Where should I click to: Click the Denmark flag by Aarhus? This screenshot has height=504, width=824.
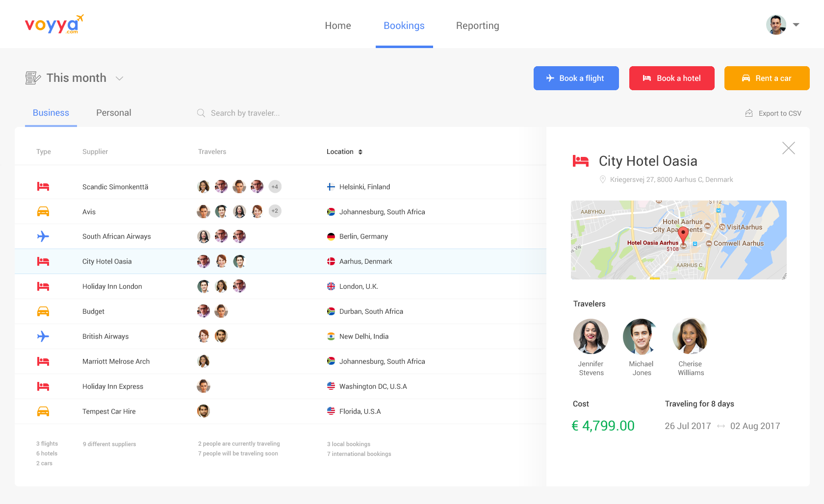331,261
